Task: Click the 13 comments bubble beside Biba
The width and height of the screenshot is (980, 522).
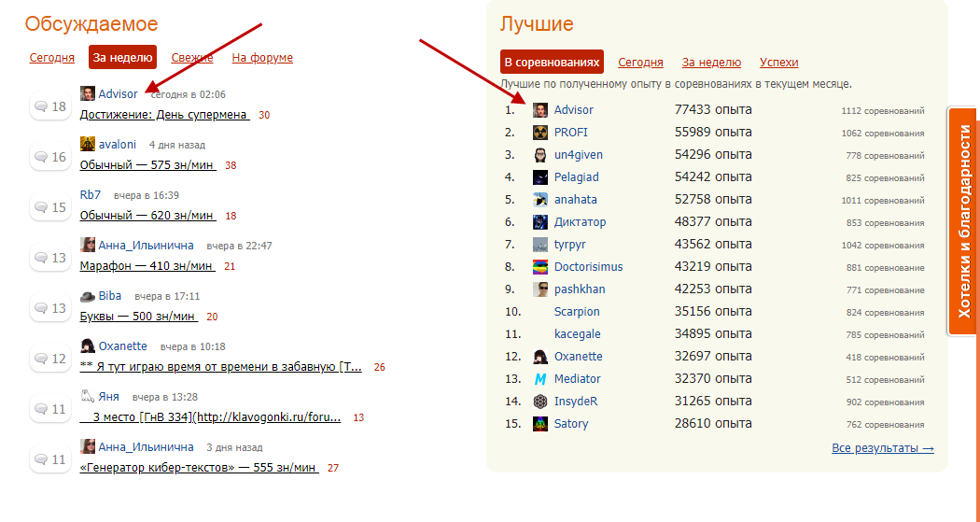Action: pyautogui.click(x=50, y=308)
